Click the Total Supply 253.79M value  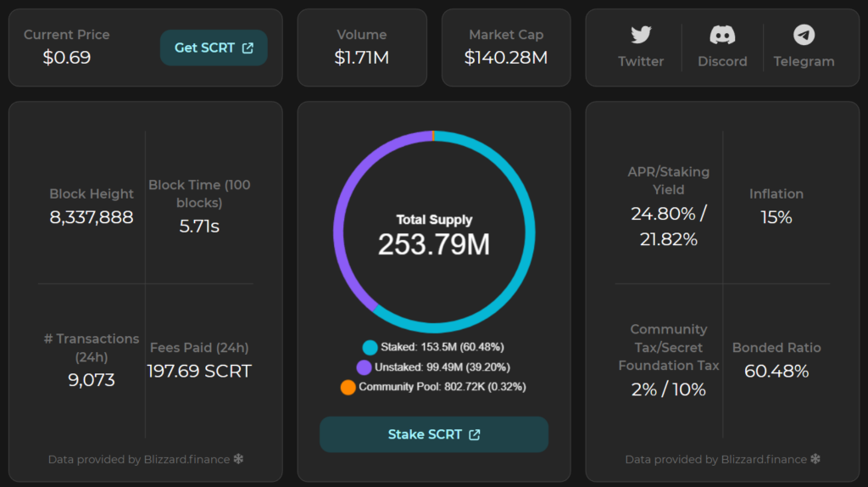(x=434, y=244)
